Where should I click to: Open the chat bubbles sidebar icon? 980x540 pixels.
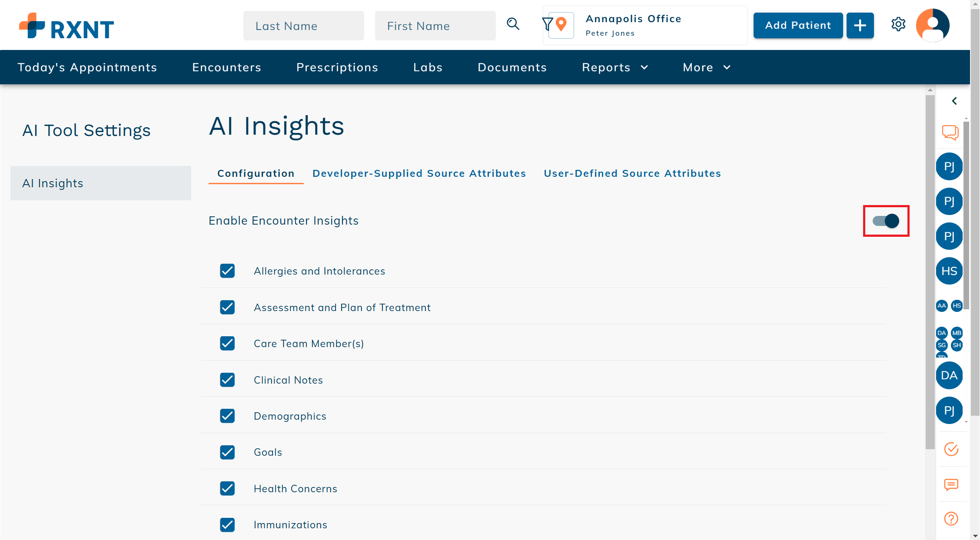click(950, 132)
